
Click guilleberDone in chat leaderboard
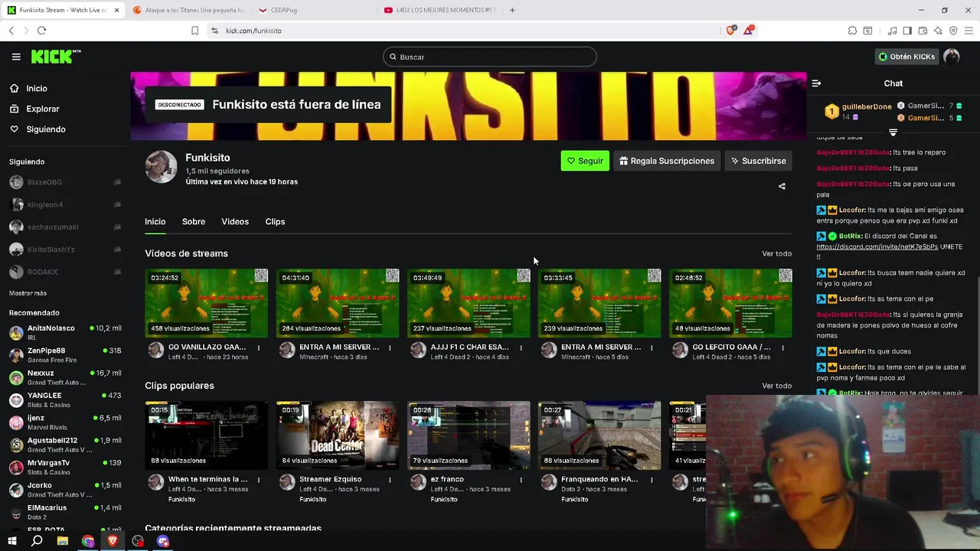[x=867, y=107]
